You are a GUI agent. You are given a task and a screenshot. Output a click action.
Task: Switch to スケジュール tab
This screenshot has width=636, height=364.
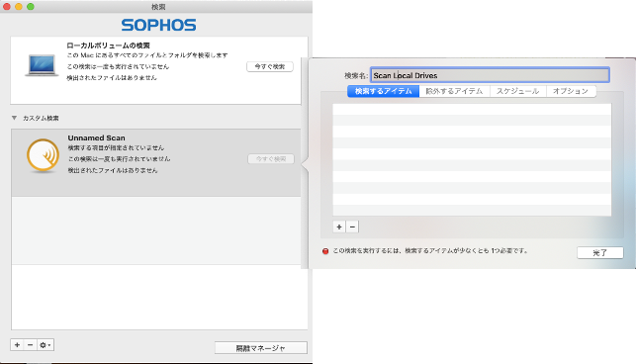pyautogui.click(x=518, y=91)
